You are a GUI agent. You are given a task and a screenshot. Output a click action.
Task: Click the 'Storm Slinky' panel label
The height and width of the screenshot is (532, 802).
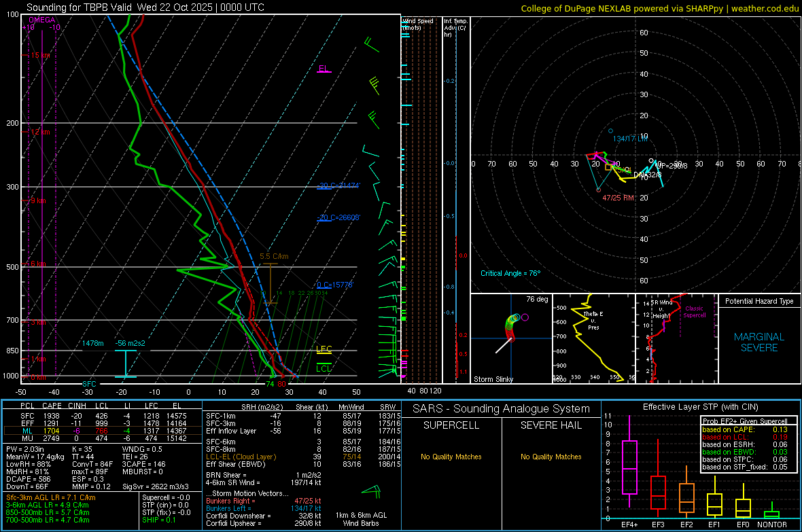[x=493, y=379]
